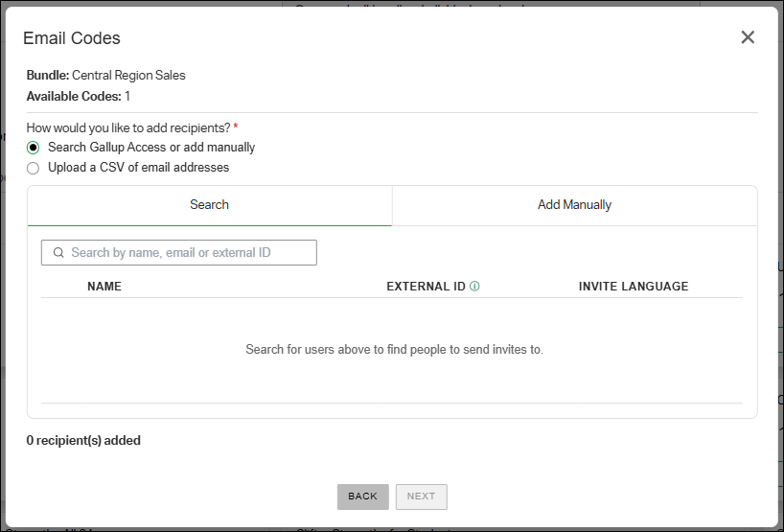Click the 'How would you like to add recipients?' label
Screen dimensions: 784x532
pyautogui.click(x=132, y=128)
